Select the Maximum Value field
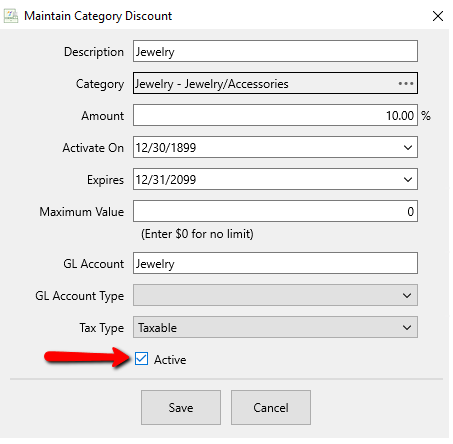 tap(275, 211)
